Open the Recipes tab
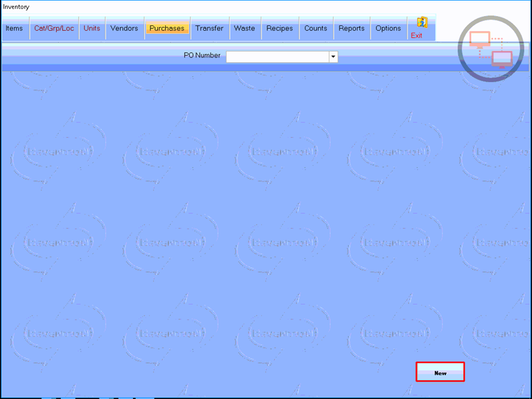The width and height of the screenshot is (532, 399). (279, 29)
